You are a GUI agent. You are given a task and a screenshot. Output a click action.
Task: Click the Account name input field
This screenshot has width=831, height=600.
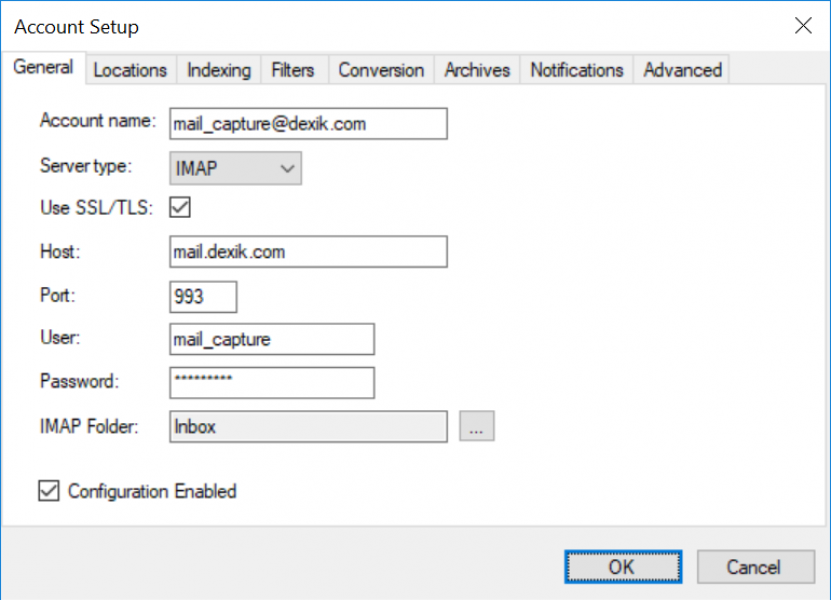coord(308,124)
